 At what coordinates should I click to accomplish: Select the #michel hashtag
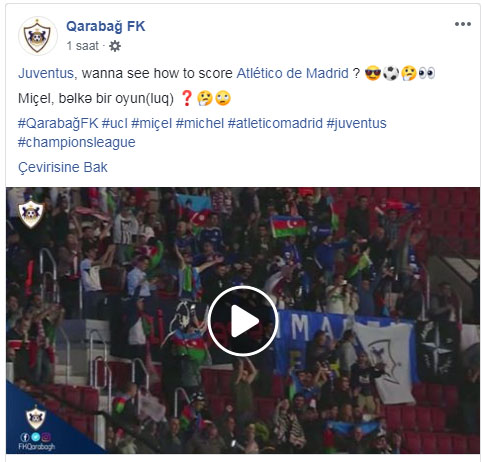point(200,124)
